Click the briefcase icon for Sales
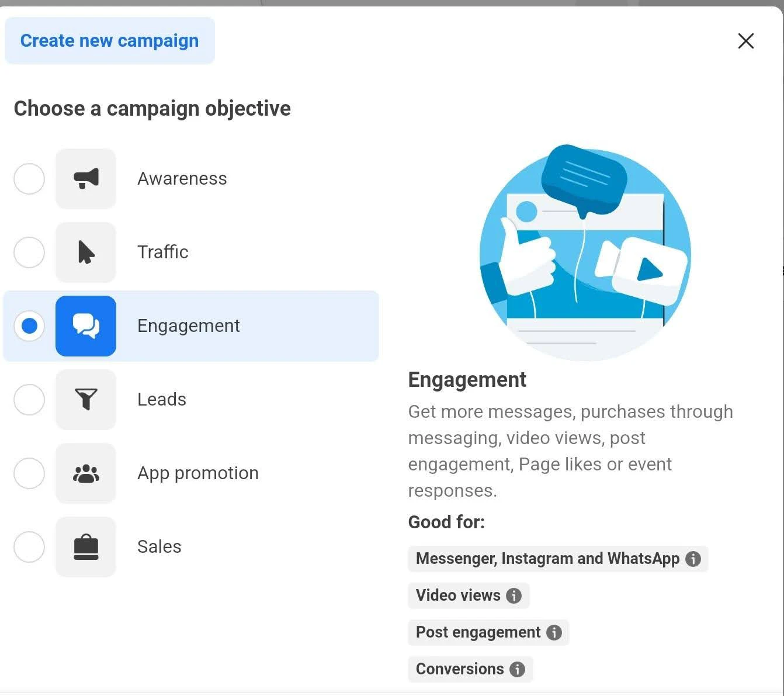784x696 pixels. point(85,547)
